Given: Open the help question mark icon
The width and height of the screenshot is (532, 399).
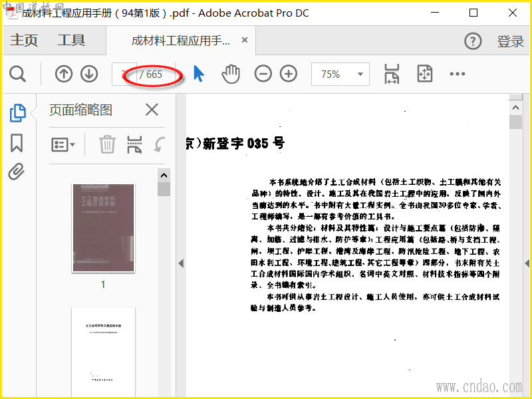Looking at the screenshot, I should tap(473, 41).
